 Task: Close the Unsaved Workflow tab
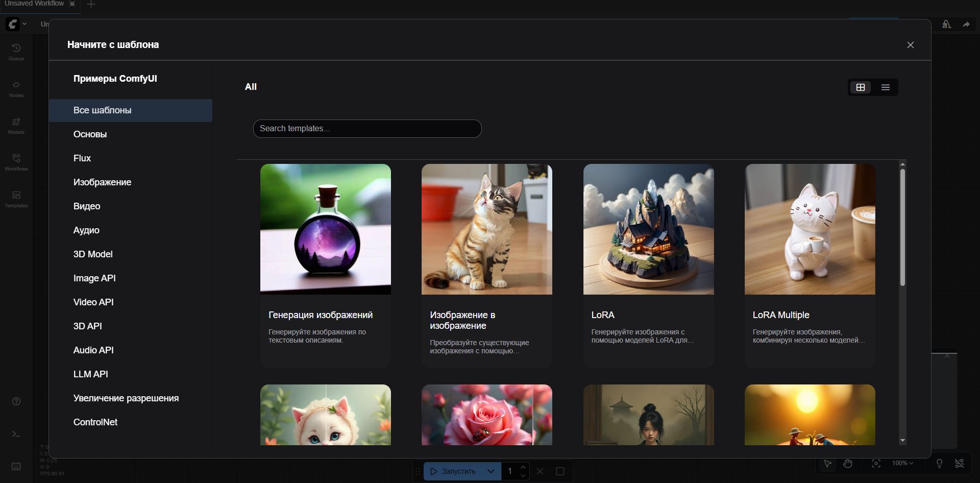(72, 4)
